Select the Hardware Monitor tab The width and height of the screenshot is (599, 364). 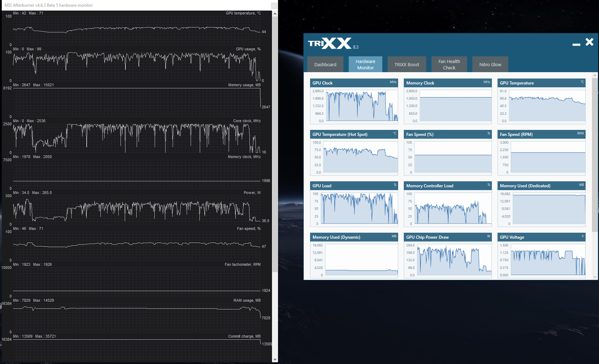tap(365, 64)
